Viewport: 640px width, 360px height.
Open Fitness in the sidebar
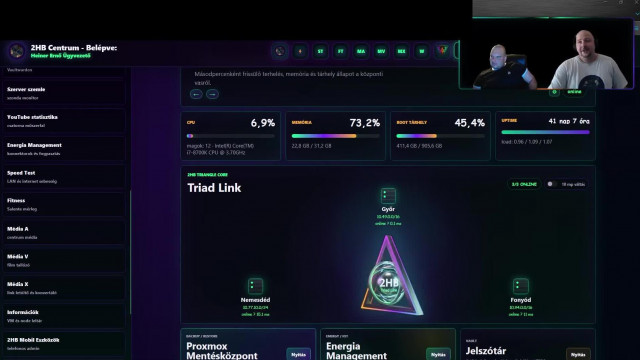[64, 204]
